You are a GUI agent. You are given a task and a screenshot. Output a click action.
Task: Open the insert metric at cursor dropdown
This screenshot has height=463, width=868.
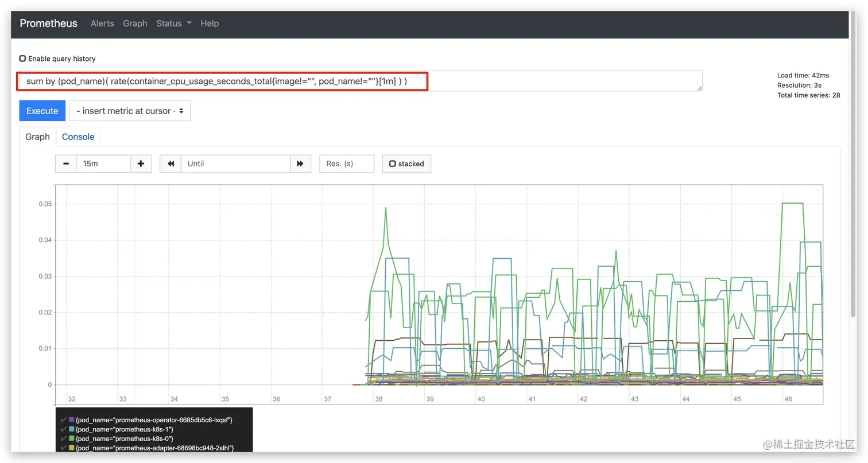pos(130,111)
